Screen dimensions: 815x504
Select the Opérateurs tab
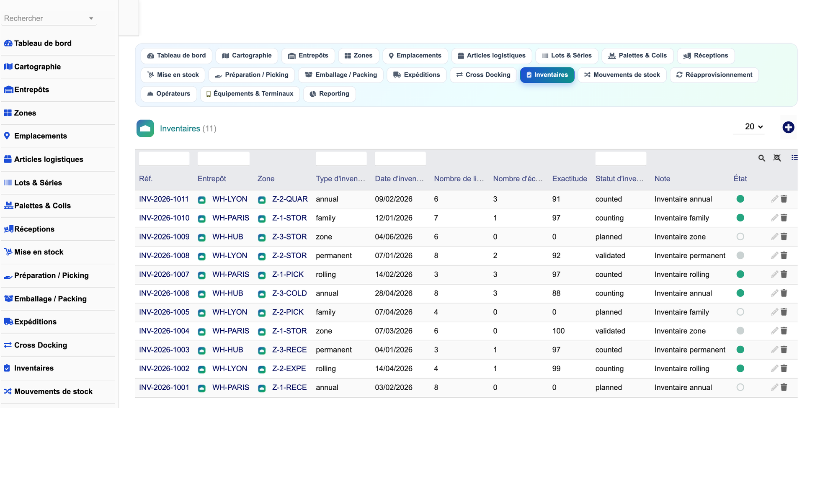click(169, 94)
